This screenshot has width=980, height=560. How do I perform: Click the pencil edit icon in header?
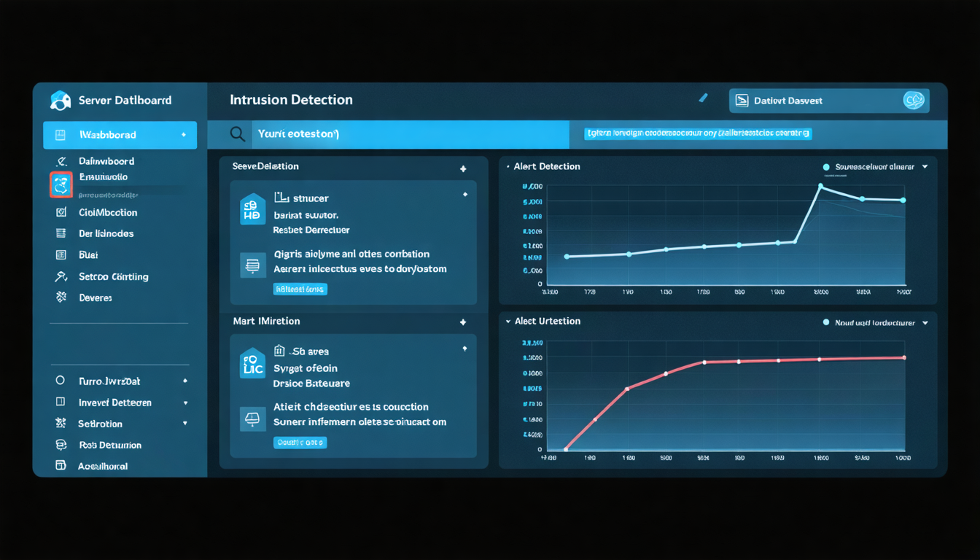click(x=703, y=98)
